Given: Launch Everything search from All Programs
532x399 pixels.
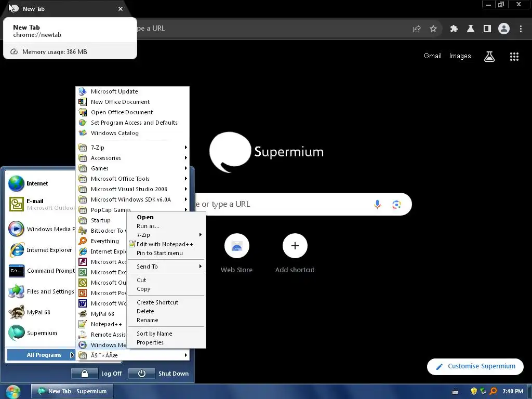Looking at the screenshot, I should [x=102, y=241].
